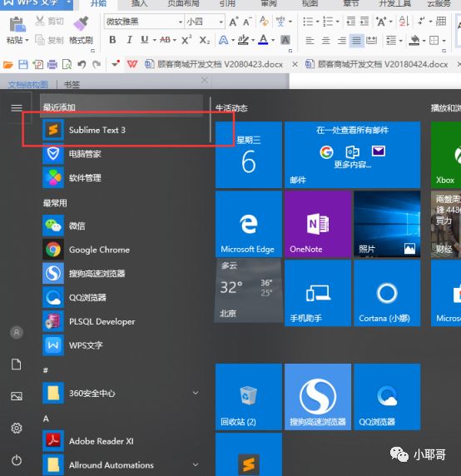Open 软件管理 app in Start menu
461x476 pixels.
122,177
